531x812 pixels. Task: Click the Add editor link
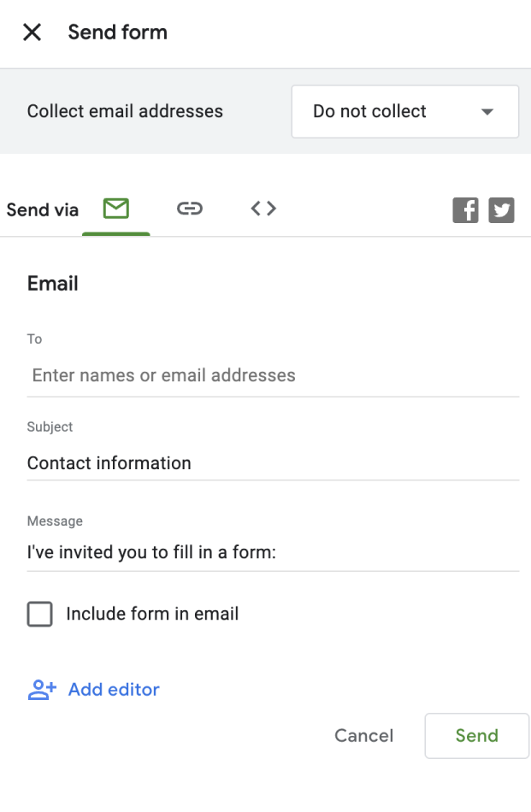[x=114, y=690]
